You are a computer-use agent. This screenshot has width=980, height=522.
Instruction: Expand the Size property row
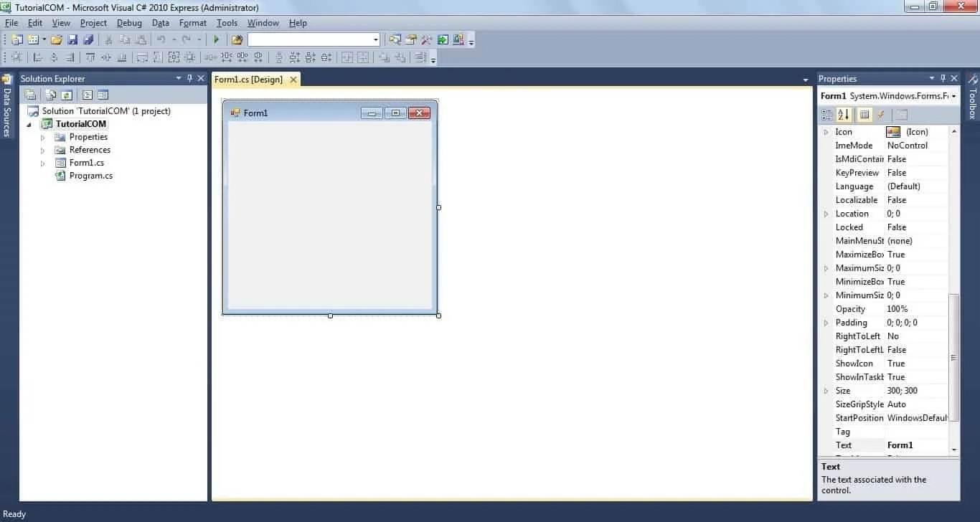(826, 391)
